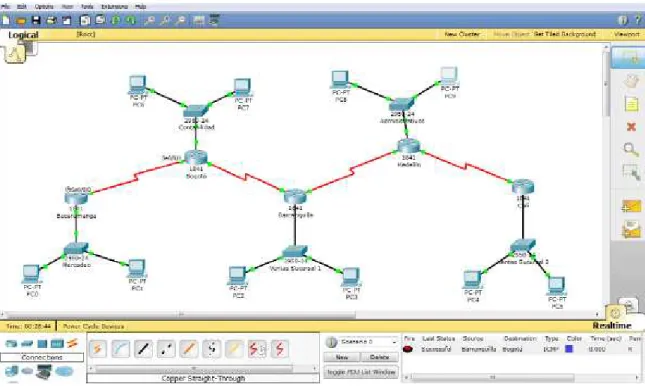Click the green Redo icon
The image size is (645, 387).
[131, 20]
